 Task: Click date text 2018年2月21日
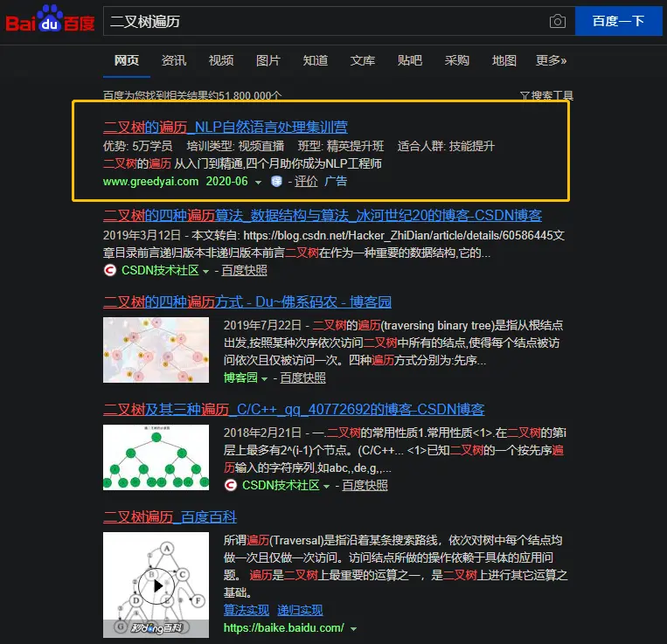point(262,433)
